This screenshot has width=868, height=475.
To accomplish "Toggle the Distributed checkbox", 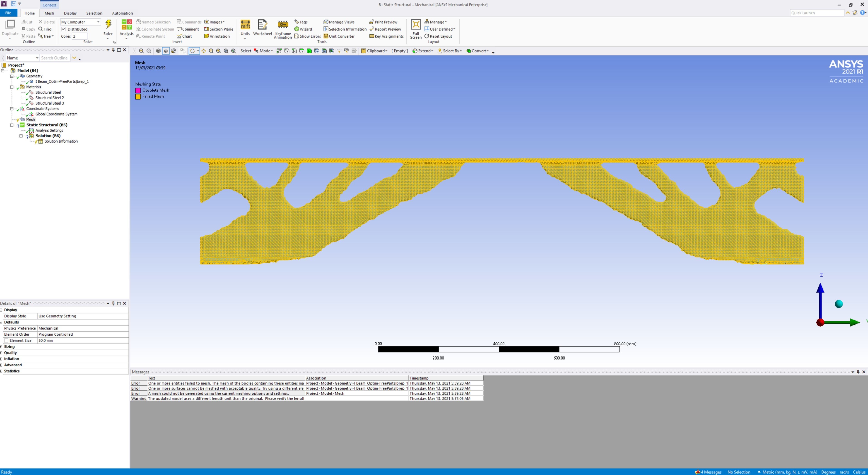I will click(63, 29).
